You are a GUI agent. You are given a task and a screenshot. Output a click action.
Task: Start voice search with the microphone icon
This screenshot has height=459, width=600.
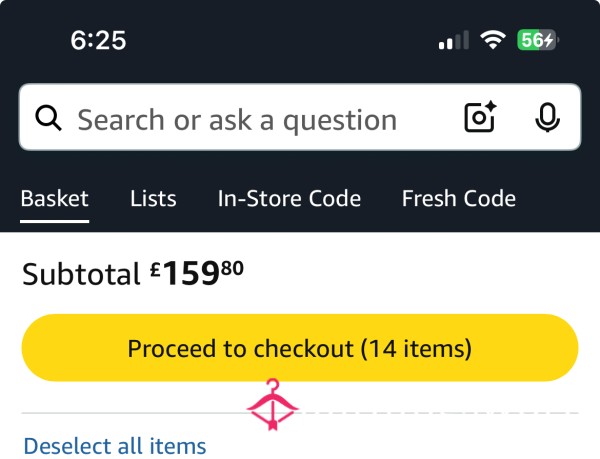pos(548,117)
